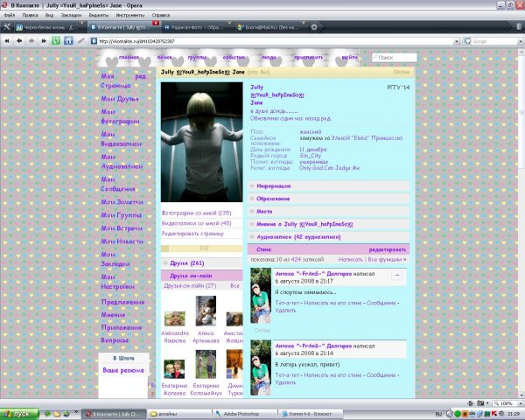The width and height of the screenshot is (525, 420).
Task: Click the группы navigation link
Action: (197, 57)
